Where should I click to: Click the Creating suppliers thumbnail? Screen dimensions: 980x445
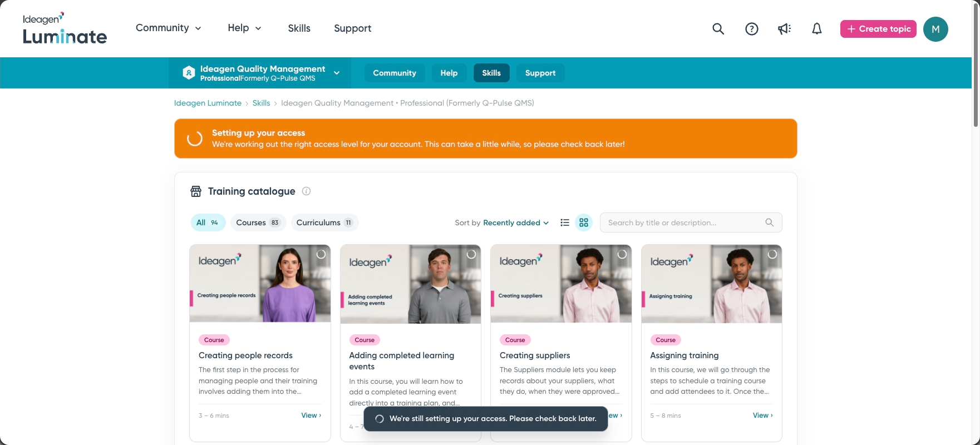(x=561, y=284)
